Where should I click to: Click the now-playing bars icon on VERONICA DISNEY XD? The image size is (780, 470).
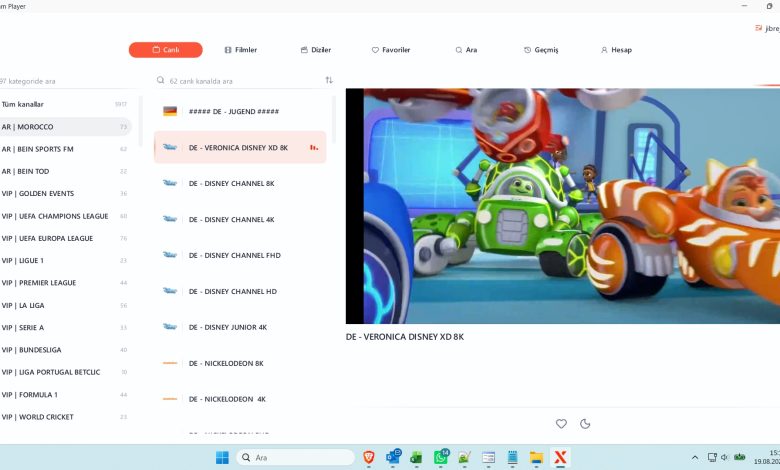click(313, 147)
